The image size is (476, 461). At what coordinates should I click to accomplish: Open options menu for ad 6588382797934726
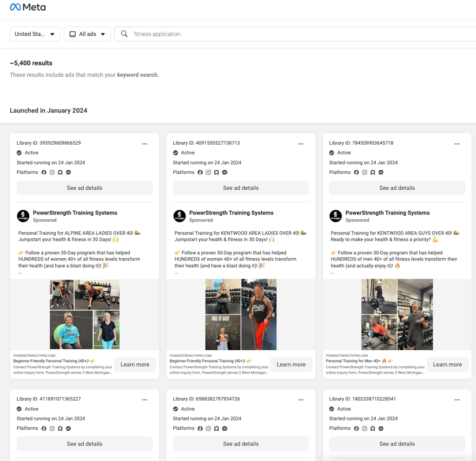point(301,400)
